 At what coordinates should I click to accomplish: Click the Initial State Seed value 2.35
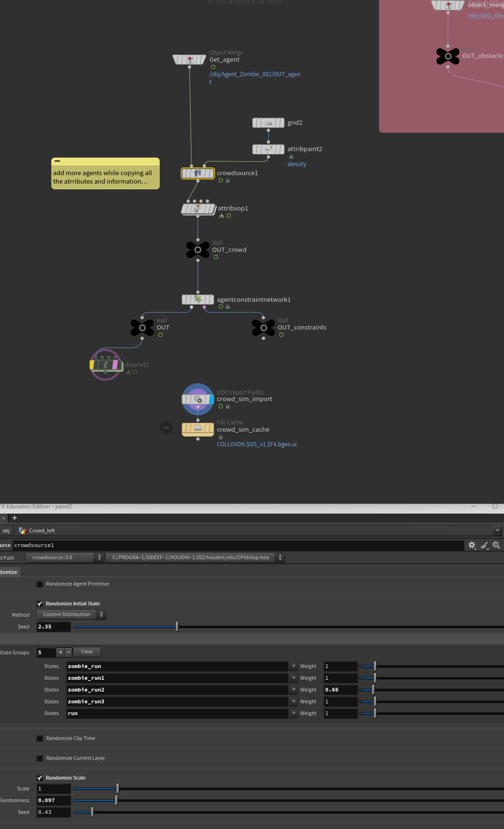click(x=54, y=627)
